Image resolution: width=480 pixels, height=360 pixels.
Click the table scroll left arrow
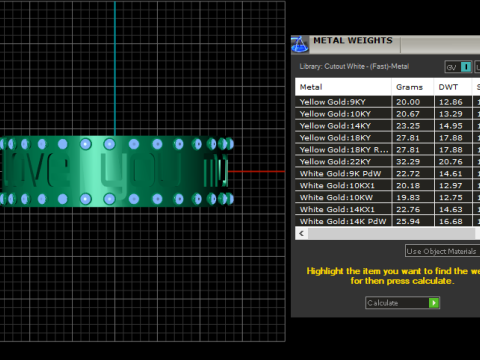pyautogui.click(x=301, y=233)
